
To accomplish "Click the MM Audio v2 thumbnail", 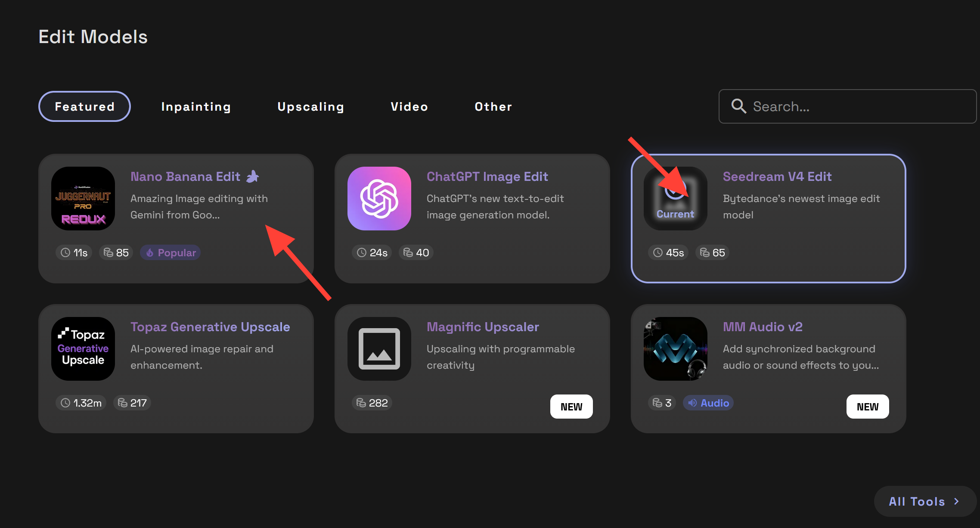I will 675,349.
